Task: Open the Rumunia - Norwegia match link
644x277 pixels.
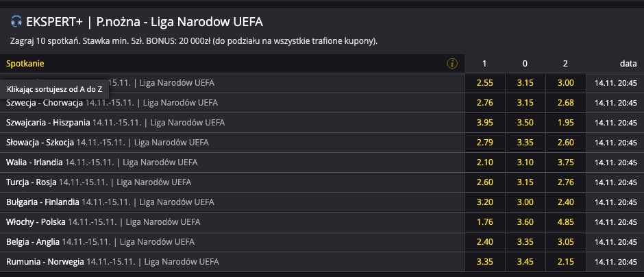Action: click(45, 262)
